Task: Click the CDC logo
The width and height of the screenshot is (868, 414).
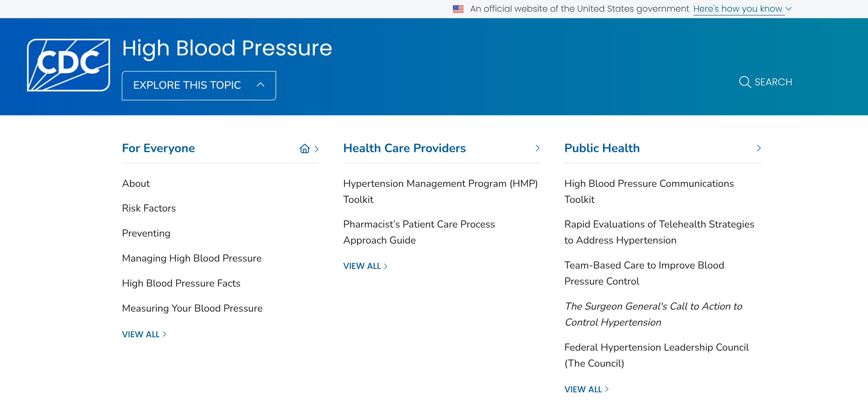Action: (x=68, y=65)
